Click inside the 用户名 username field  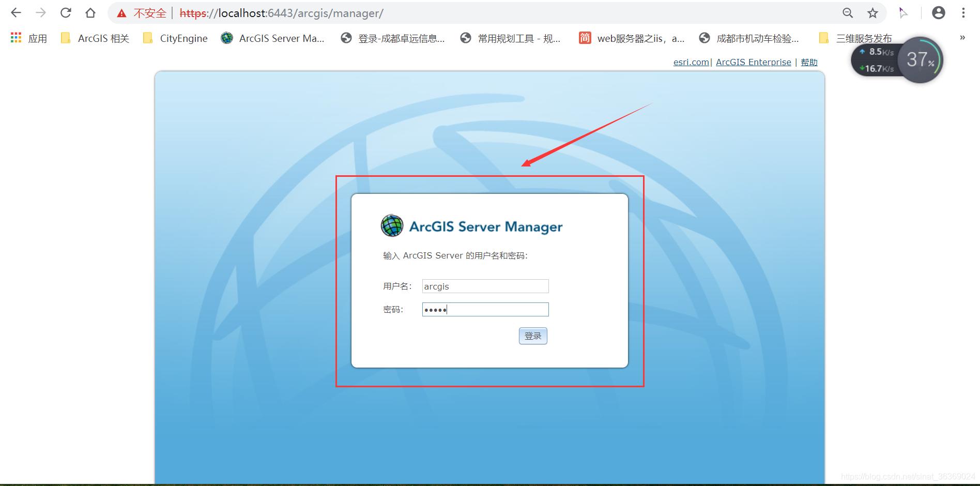[x=484, y=286]
